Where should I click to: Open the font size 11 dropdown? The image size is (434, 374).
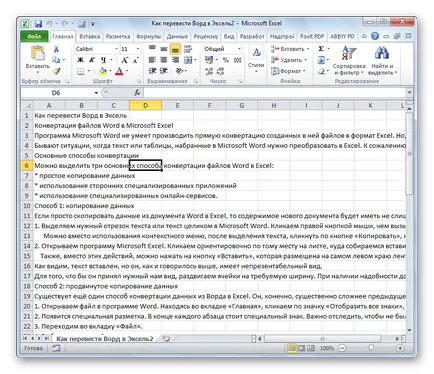pyautogui.click(x=138, y=49)
